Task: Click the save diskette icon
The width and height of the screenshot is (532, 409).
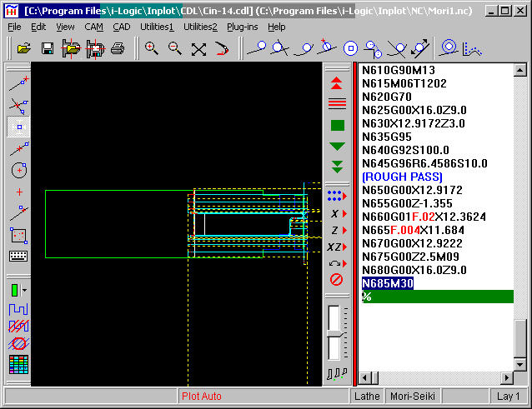Action: (x=48, y=48)
